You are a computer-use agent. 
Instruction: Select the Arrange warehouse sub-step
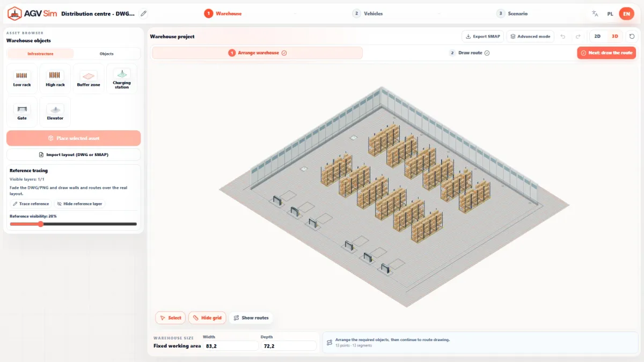click(x=258, y=53)
